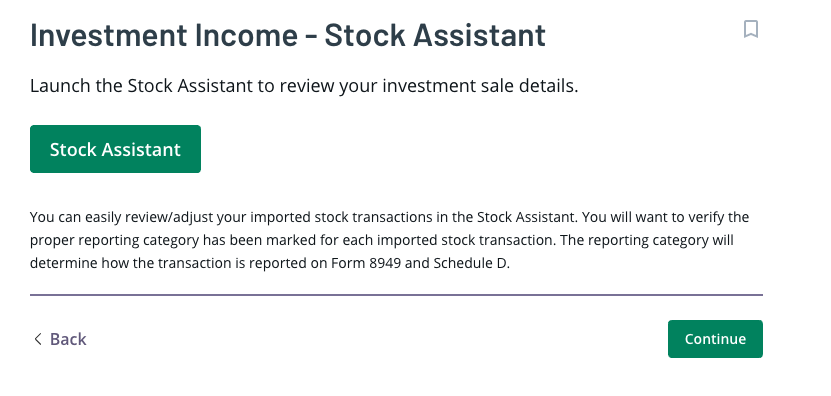Bookmark this Stock Assistant page
This screenshot has height=396, width=831.
[750, 29]
